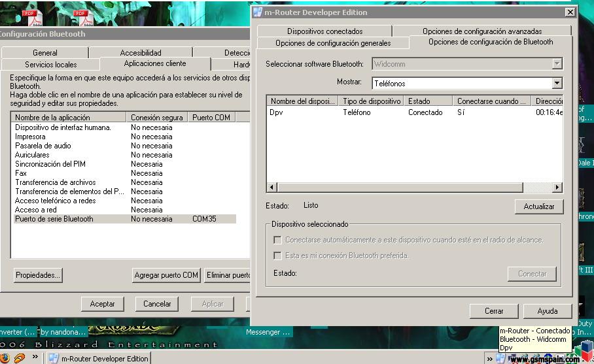This screenshot has height=364, width=594.
Task: Select Sincronización del PIM row
Action: point(125,164)
